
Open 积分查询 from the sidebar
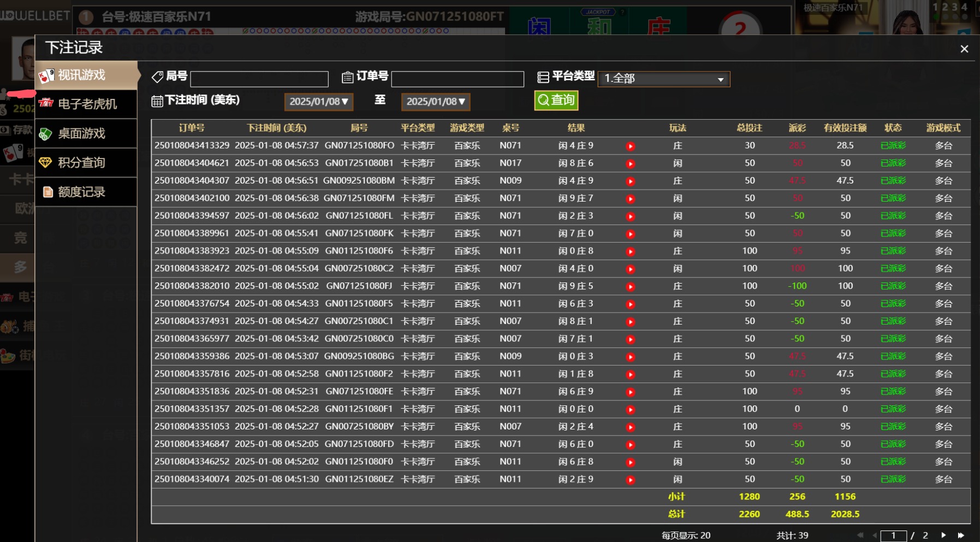86,162
